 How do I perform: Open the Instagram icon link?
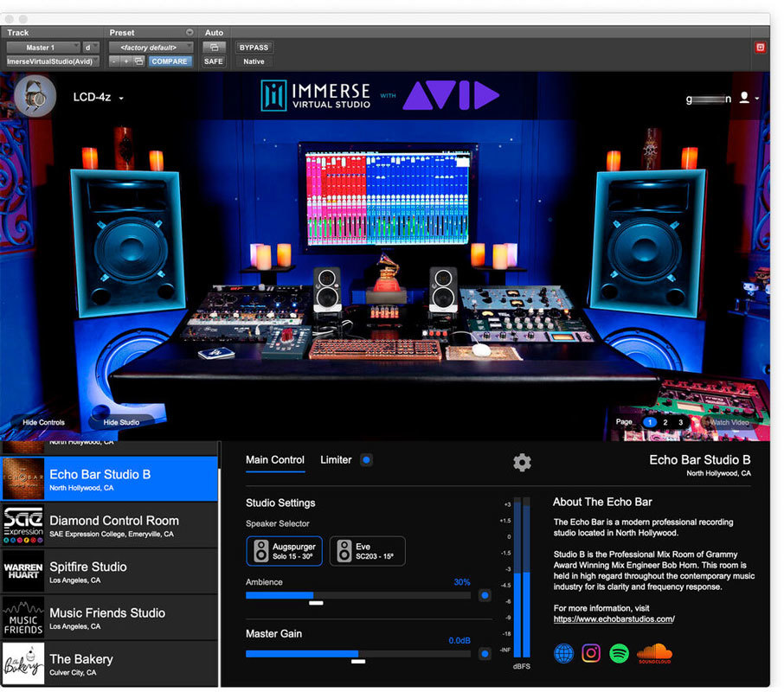coord(591,653)
